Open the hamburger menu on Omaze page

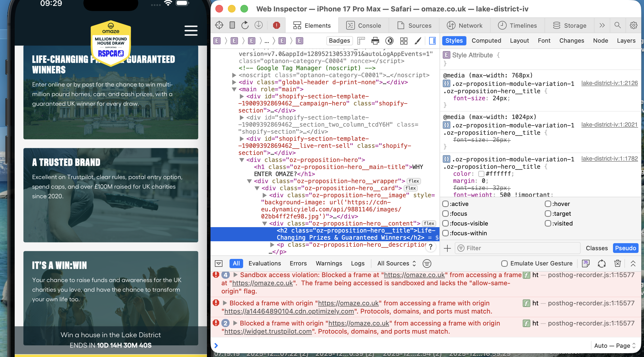pyautogui.click(x=191, y=30)
